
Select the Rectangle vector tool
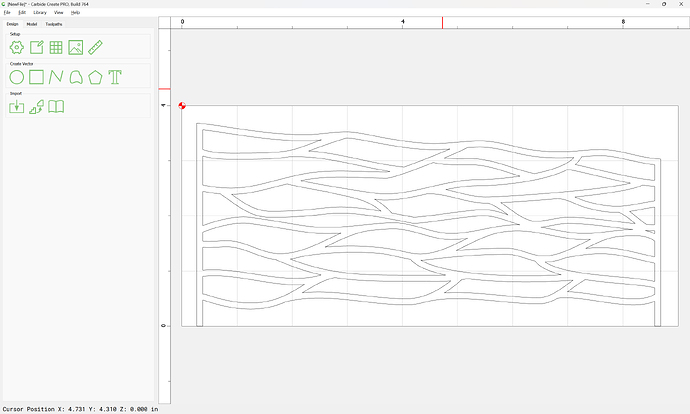point(36,77)
